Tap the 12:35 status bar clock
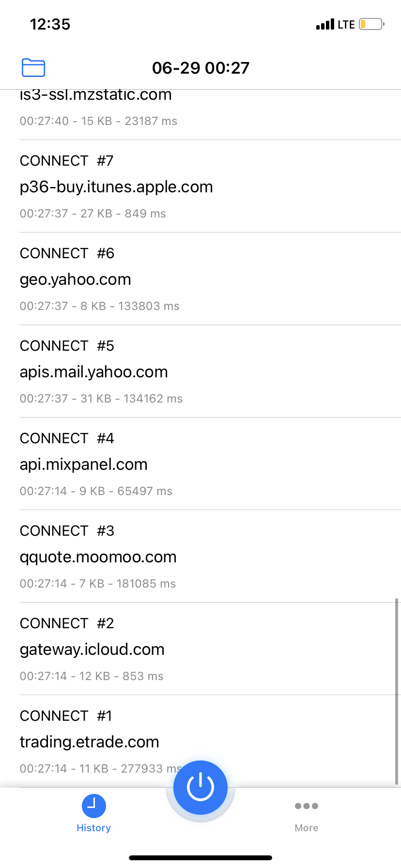This screenshot has height=868, width=401. pos(50,24)
